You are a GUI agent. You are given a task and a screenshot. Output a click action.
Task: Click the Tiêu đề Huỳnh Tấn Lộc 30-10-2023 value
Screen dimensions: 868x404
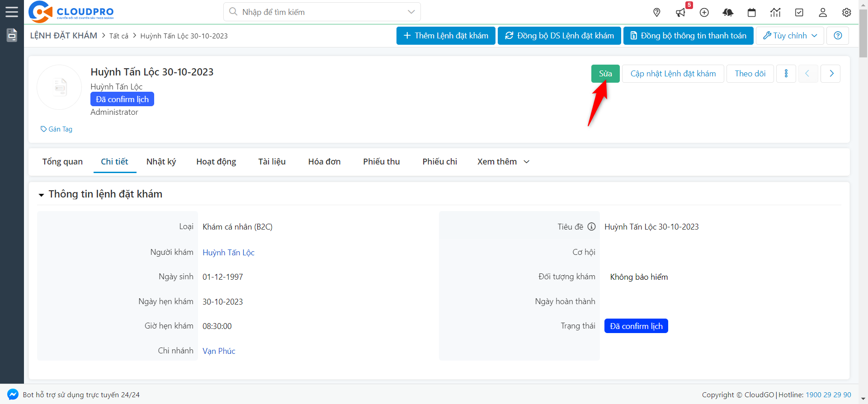coord(651,227)
